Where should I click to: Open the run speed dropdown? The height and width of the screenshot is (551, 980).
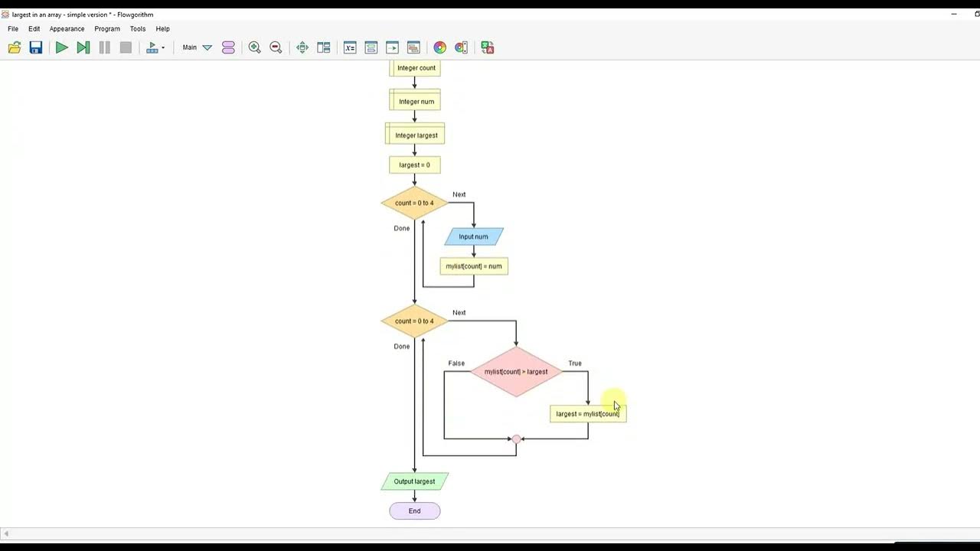(x=155, y=47)
